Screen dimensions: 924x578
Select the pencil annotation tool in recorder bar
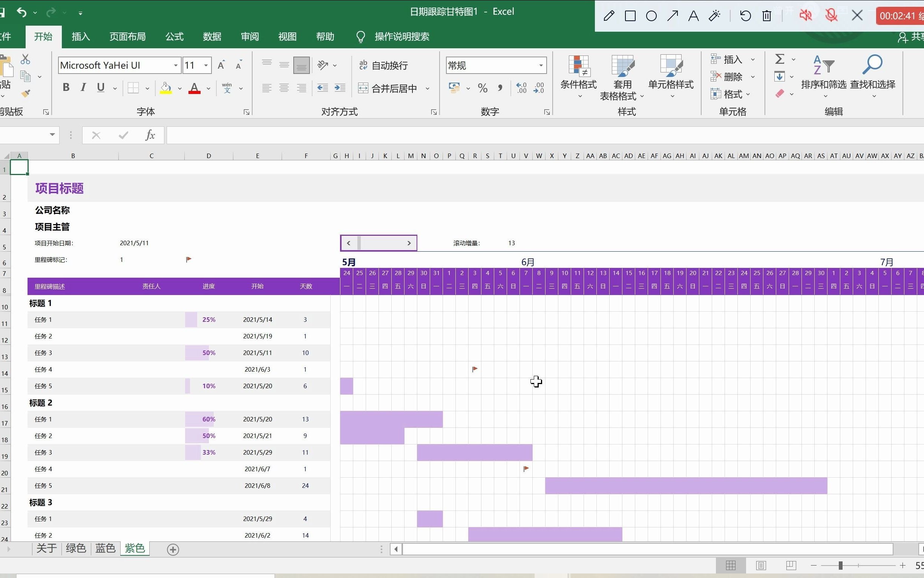[609, 16]
